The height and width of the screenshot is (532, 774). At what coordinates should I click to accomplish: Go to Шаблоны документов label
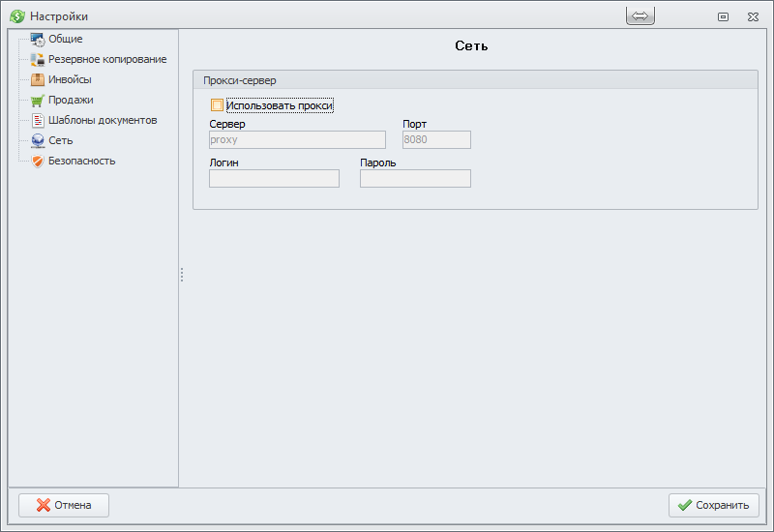pos(103,121)
